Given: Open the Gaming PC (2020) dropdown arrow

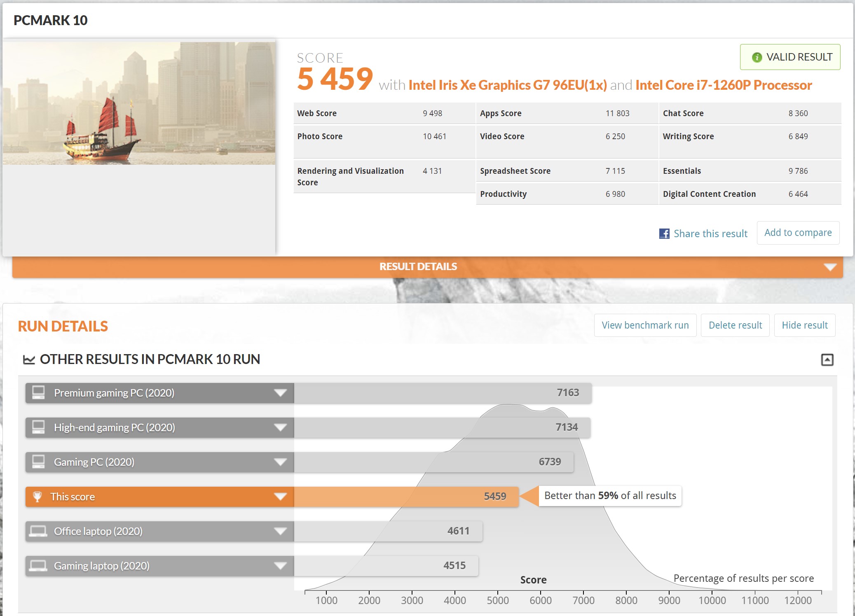Looking at the screenshot, I should (x=280, y=462).
